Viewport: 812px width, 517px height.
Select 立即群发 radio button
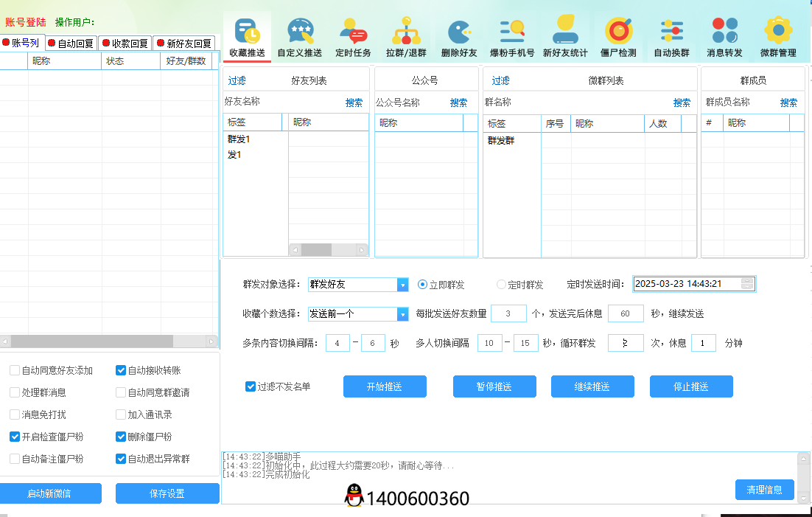422,284
